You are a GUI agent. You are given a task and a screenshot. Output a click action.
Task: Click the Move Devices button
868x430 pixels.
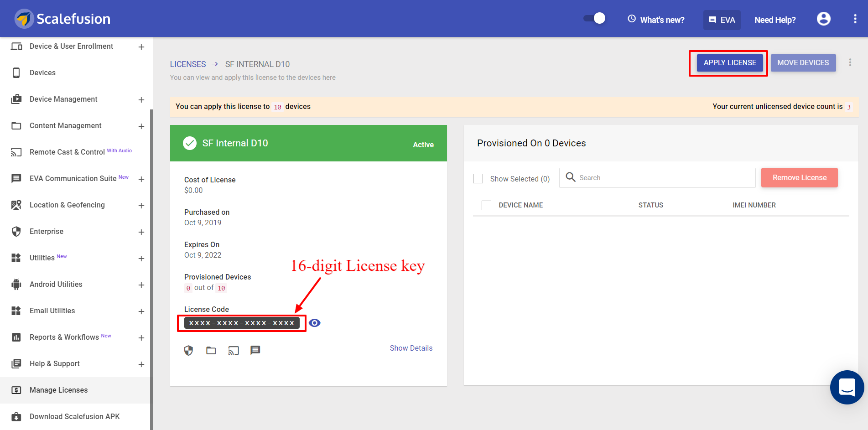[803, 62]
